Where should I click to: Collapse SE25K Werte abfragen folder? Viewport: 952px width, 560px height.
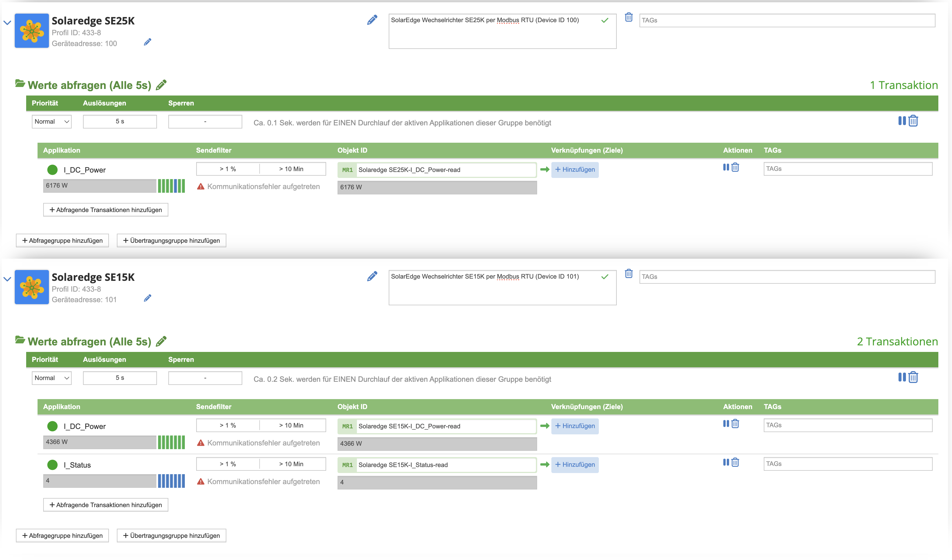click(20, 84)
